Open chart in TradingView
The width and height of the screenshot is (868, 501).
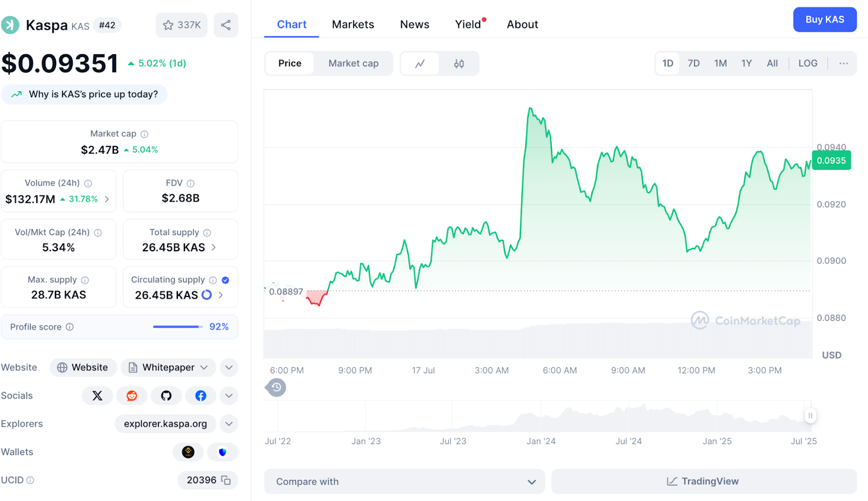click(704, 481)
